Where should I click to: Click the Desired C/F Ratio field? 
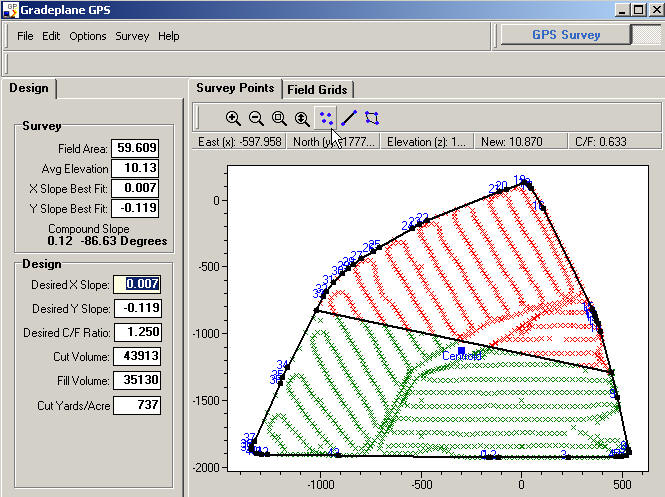(x=136, y=333)
